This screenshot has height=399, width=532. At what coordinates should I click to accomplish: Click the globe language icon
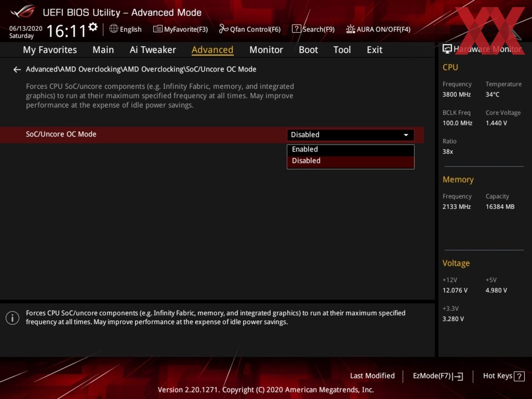(x=113, y=29)
